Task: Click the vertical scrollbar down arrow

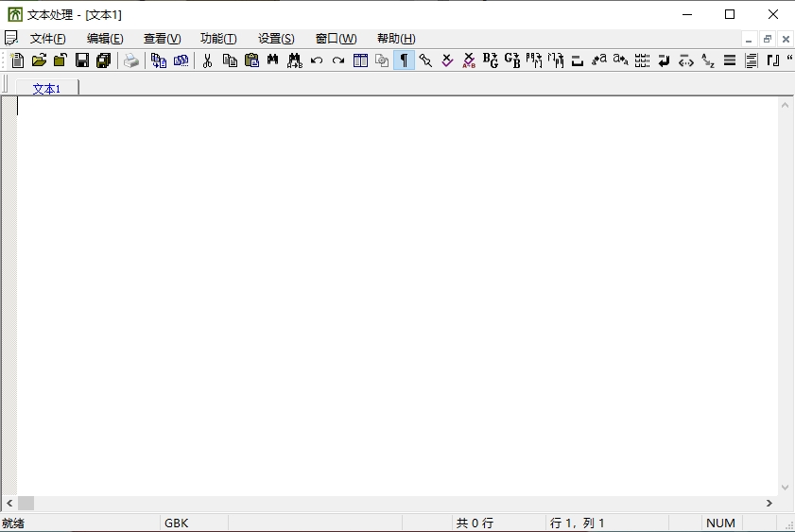Action: pyautogui.click(x=785, y=488)
